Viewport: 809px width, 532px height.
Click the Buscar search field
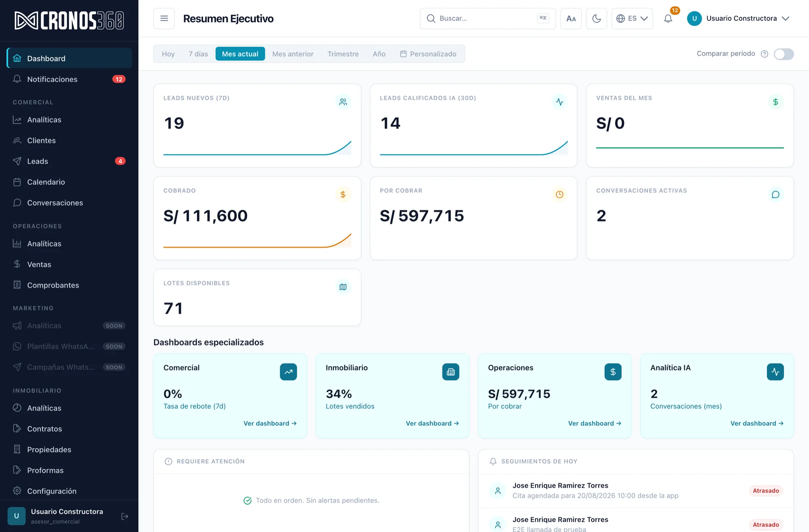(487, 19)
